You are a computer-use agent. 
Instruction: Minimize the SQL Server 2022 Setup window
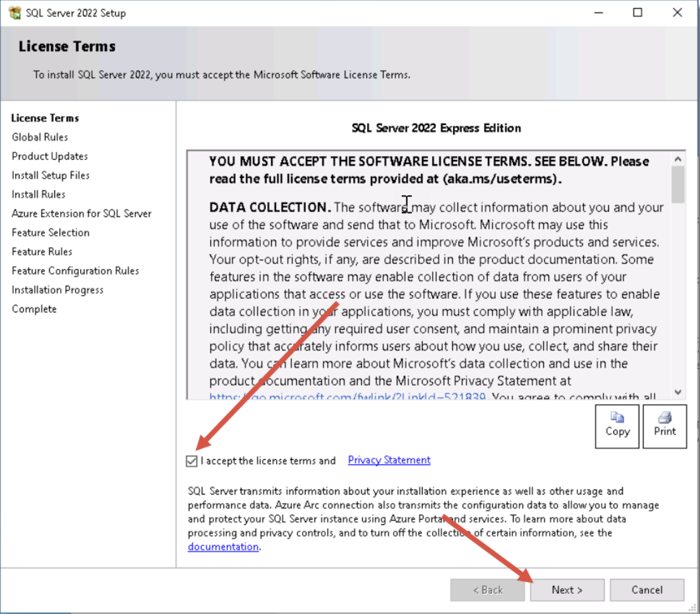599,13
